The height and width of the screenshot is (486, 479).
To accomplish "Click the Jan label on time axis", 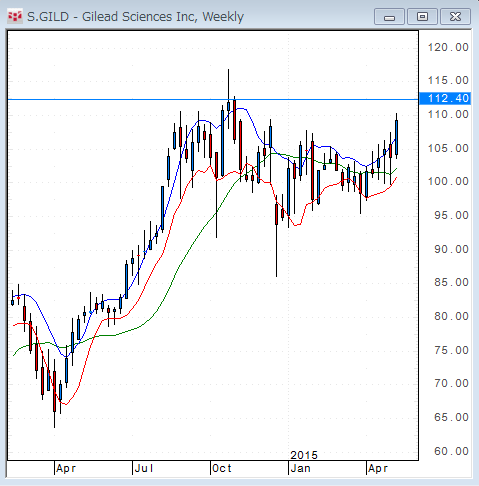I will [301, 468].
